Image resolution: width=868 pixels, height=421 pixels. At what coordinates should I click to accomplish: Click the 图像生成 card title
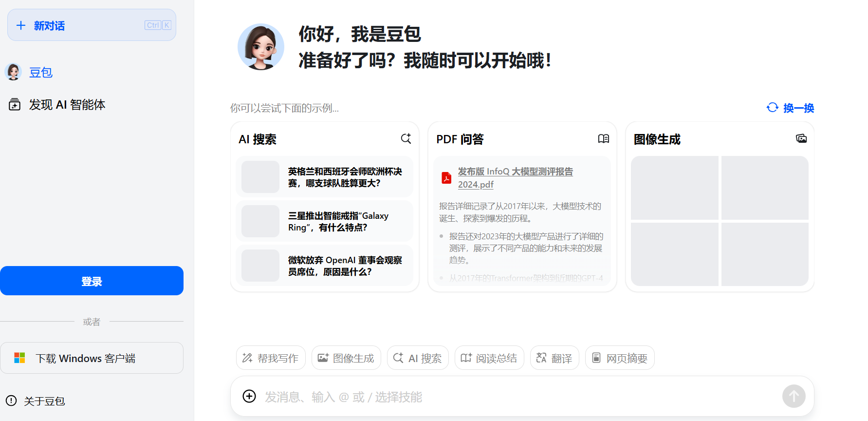(657, 139)
